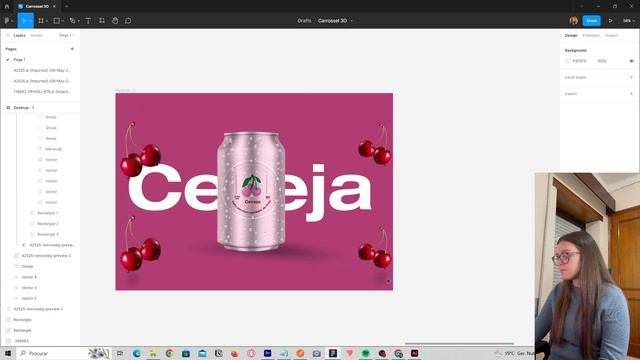This screenshot has height=360, width=640.
Task: Select the Pen tool
Action: click(72, 20)
